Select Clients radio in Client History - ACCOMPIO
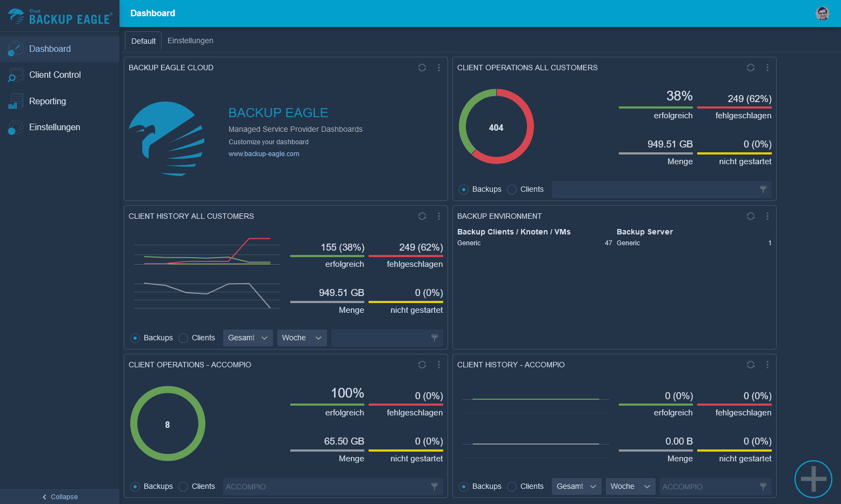841x504 pixels. coord(512,487)
